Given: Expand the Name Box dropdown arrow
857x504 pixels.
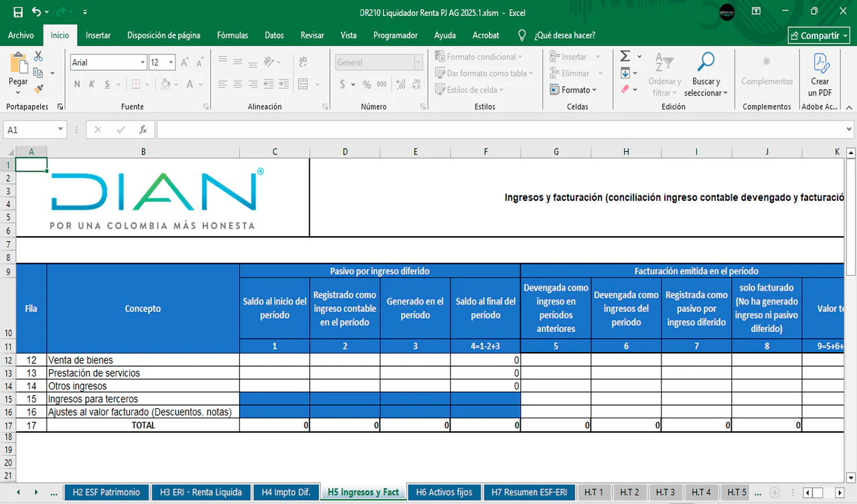Looking at the screenshot, I should pos(60,130).
